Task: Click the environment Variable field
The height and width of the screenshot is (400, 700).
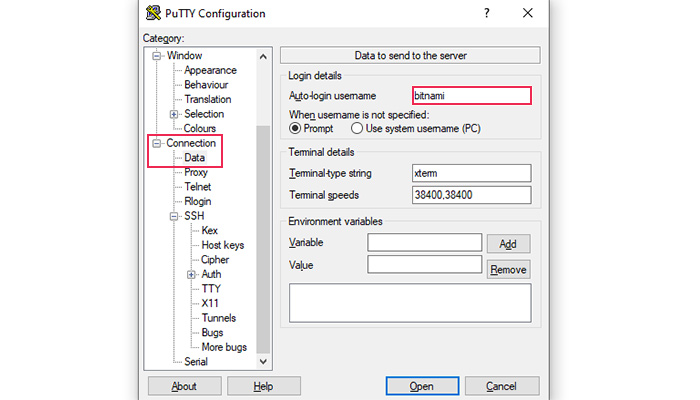Action: pyautogui.click(x=425, y=242)
